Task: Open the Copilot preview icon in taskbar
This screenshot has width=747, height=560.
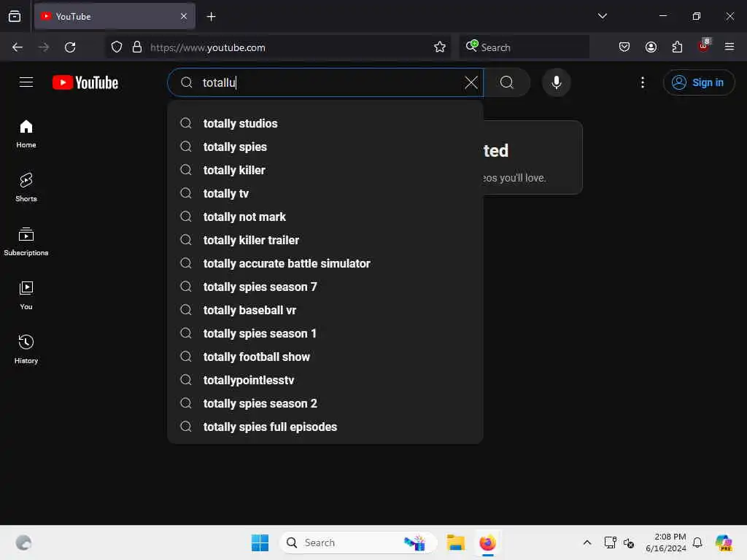Action: coord(724,542)
